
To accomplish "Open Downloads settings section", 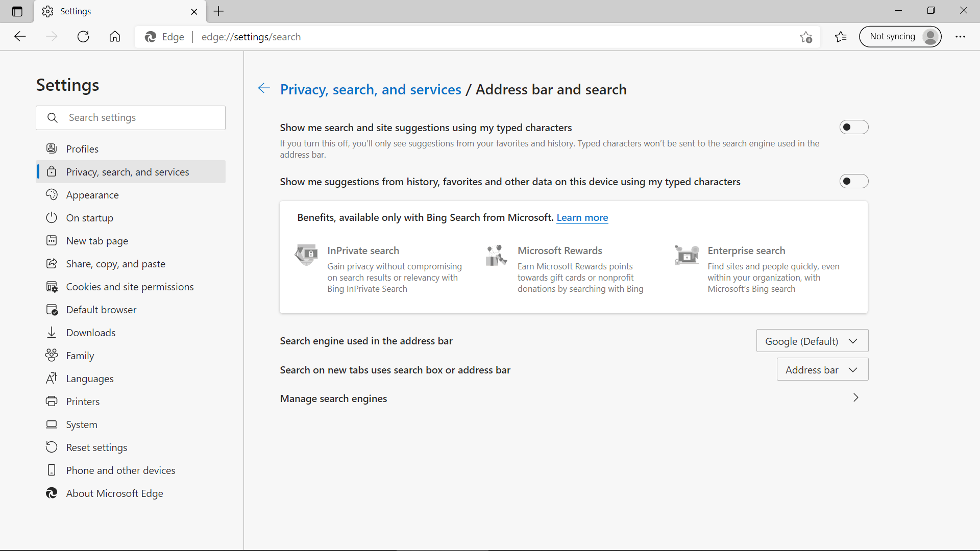I will click(91, 333).
